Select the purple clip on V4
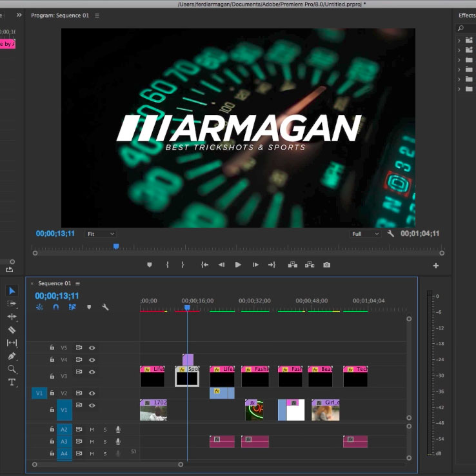Screen dimensions: 476x476 (x=188, y=360)
